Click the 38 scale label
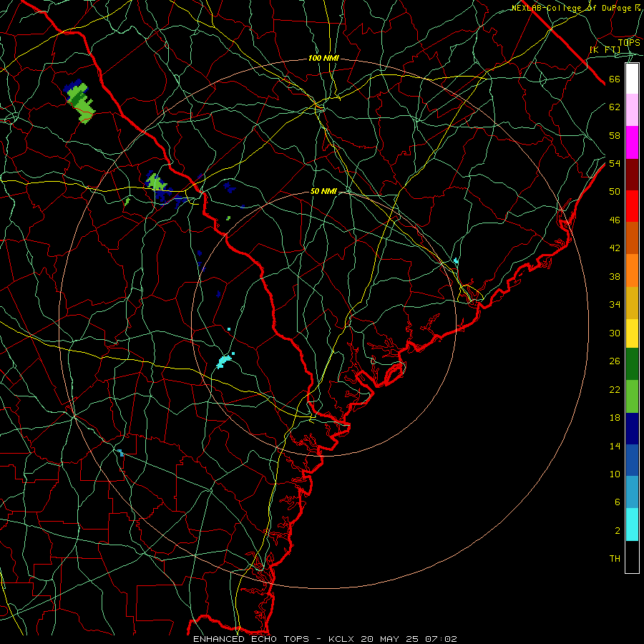 615,276
